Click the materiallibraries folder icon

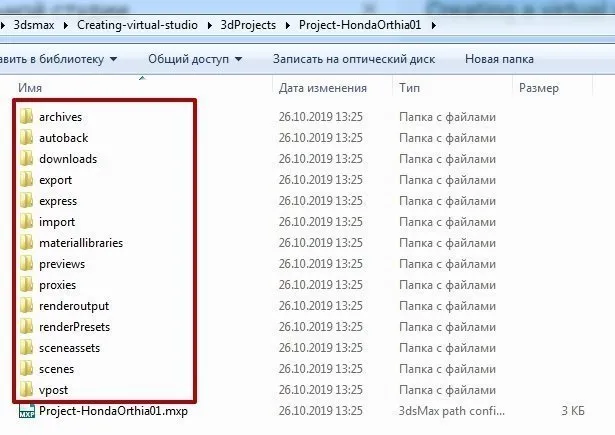click(27, 243)
